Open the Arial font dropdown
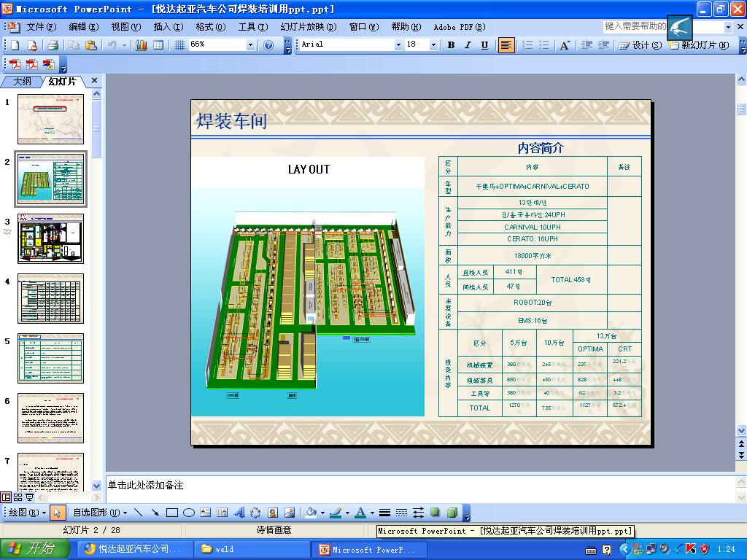The width and height of the screenshot is (747, 560). pyautogui.click(x=398, y=44)
